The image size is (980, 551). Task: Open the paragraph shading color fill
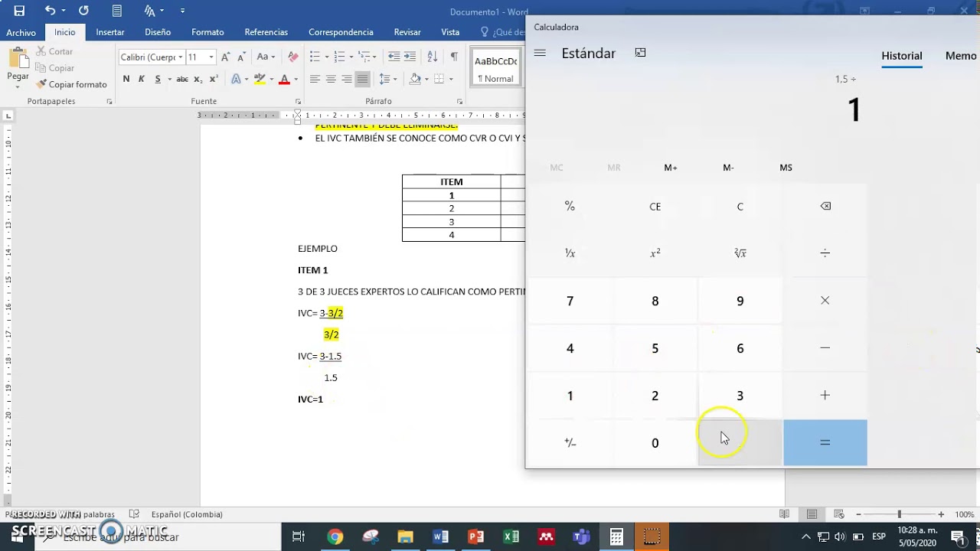point(415,79)
